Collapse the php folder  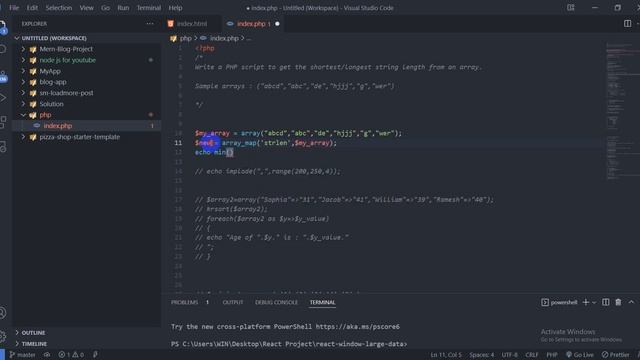45,115
